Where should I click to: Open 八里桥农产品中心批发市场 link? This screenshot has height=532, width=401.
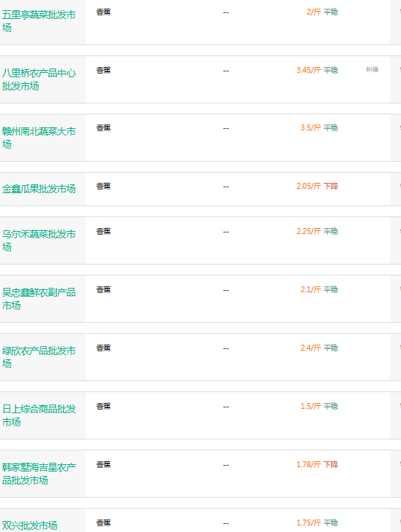tap(39, 79)
